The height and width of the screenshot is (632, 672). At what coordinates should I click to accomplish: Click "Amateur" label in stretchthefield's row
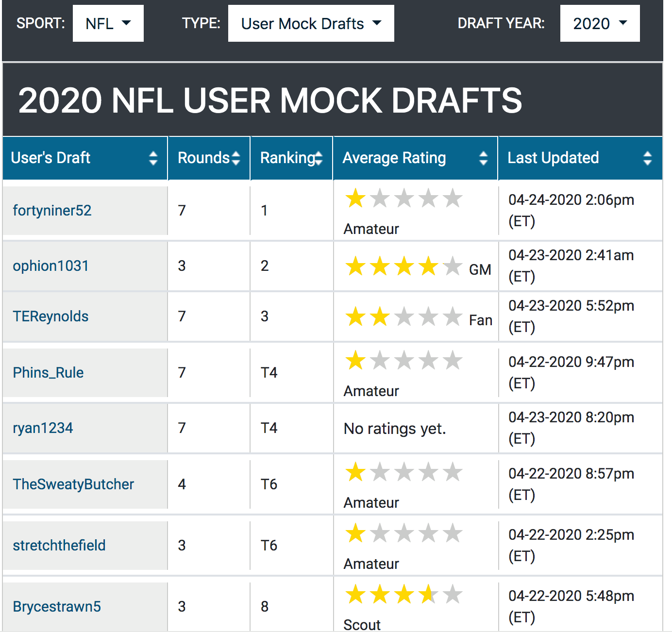pyautogui.click(x=371, y=564)
